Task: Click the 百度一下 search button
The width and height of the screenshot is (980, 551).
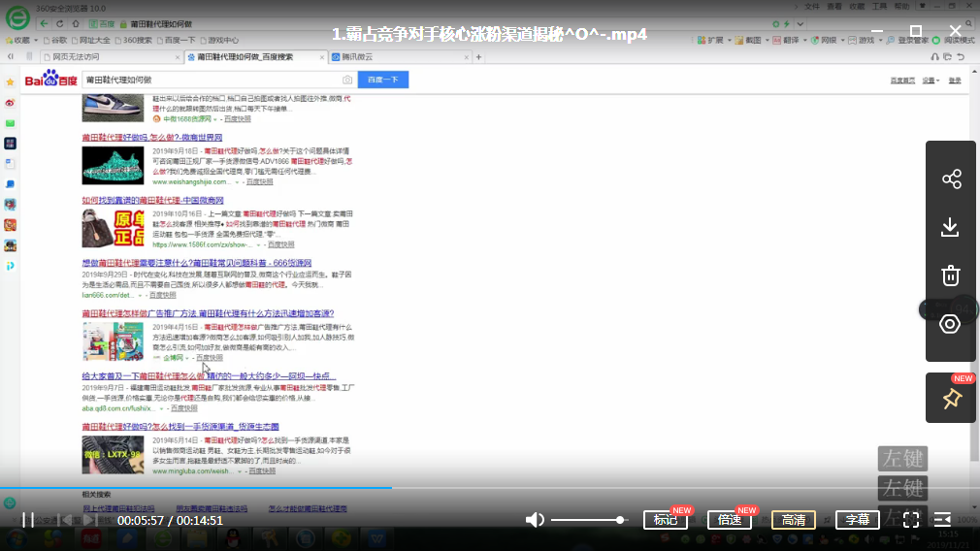Action: click(x=383, y=80)
